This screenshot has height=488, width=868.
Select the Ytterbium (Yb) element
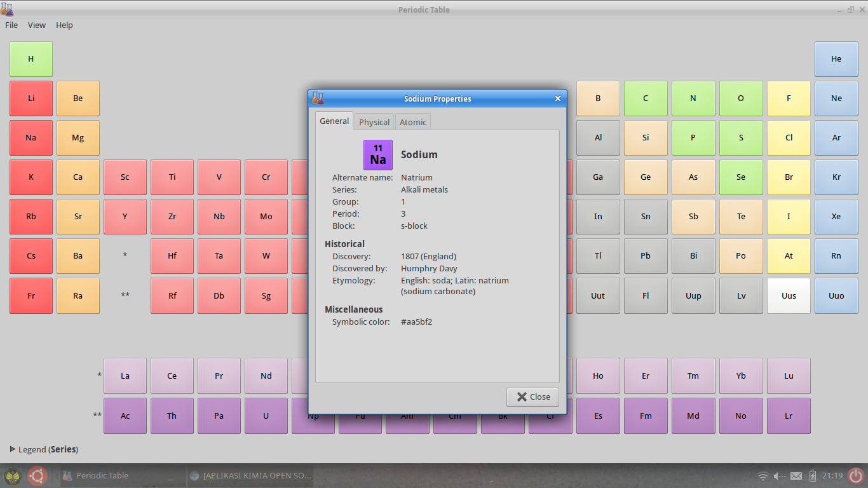(x=741, y=376)
